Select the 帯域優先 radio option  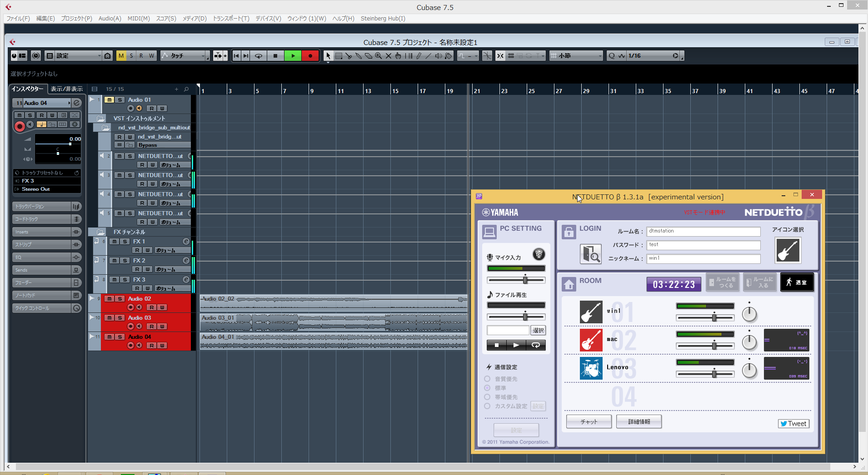[487, 397]
